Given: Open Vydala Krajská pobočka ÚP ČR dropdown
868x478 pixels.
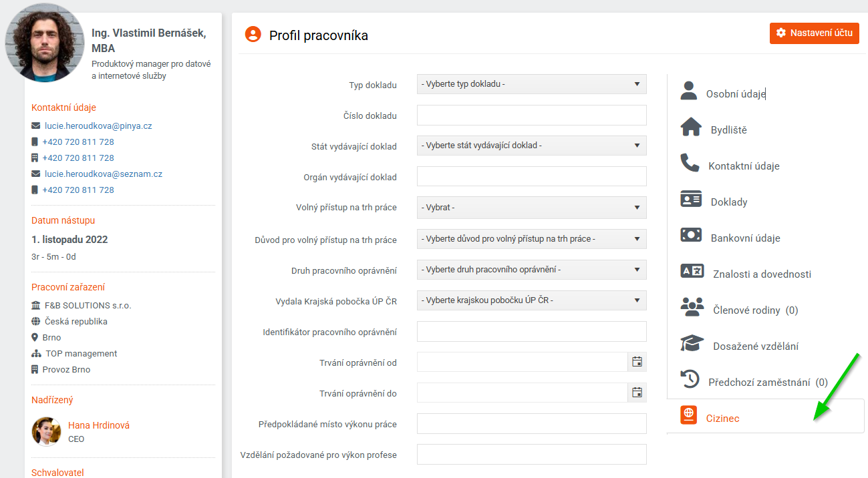Looking at the screenshot, I should tap(531, 300).
